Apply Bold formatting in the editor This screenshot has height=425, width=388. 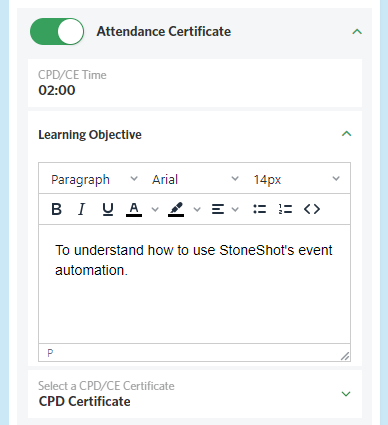point(56,209)
